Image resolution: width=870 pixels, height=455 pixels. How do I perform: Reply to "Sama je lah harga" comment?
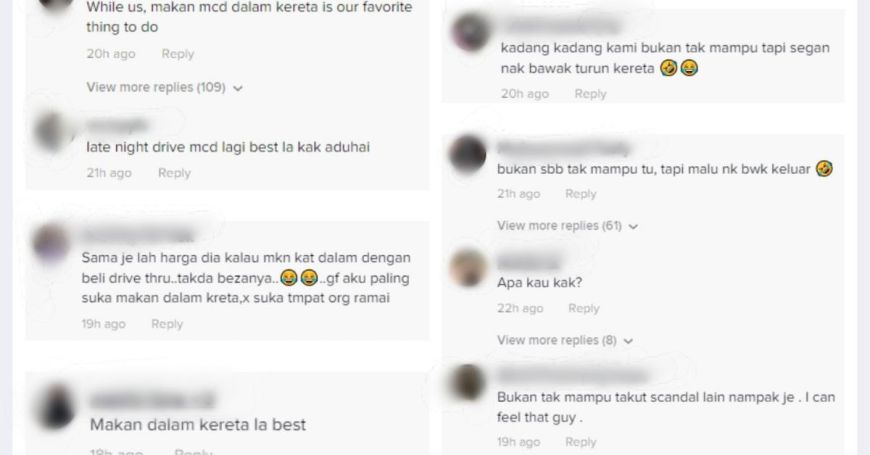tap(167, 323)
